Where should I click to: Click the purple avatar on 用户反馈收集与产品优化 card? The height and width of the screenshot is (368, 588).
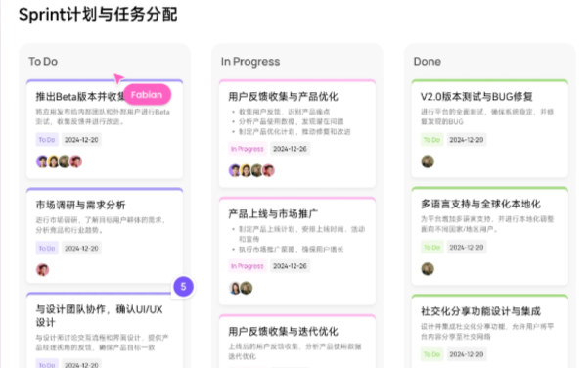235,170
